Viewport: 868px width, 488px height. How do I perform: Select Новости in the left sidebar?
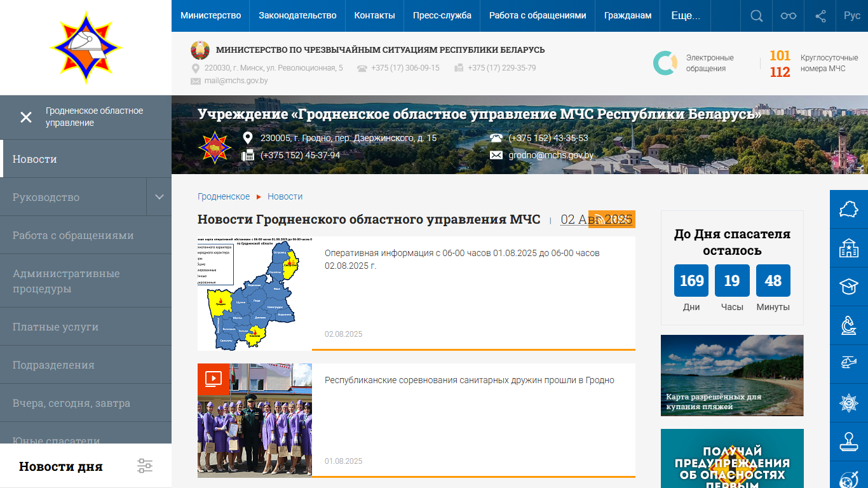[x=86, y=159]
